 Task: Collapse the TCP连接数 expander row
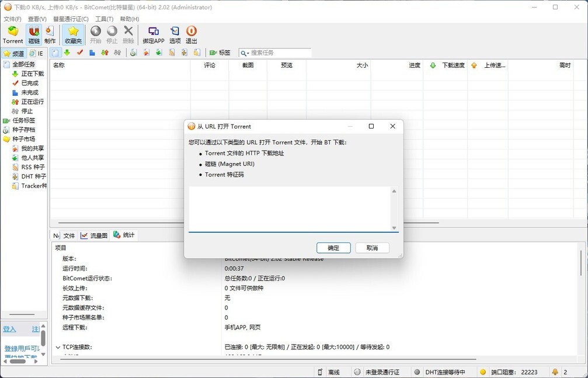tap(58, 347)
